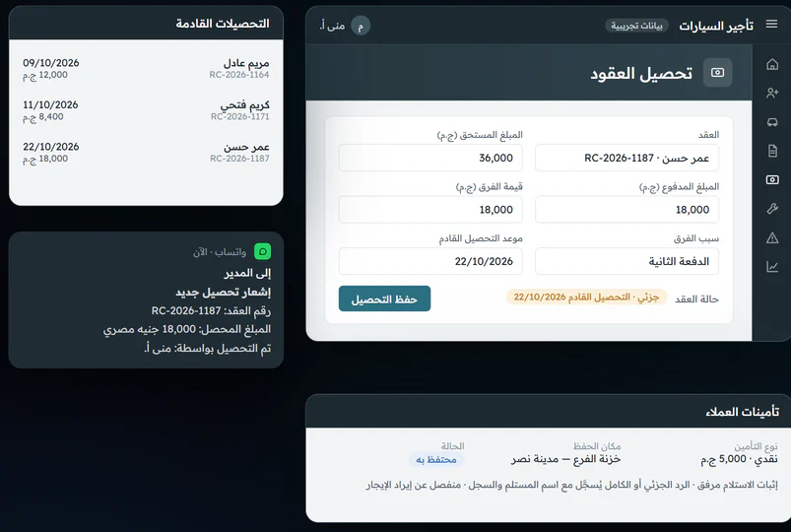
Task: Click إلى المدير in WhatsApp notification
Action: [247, 273]
